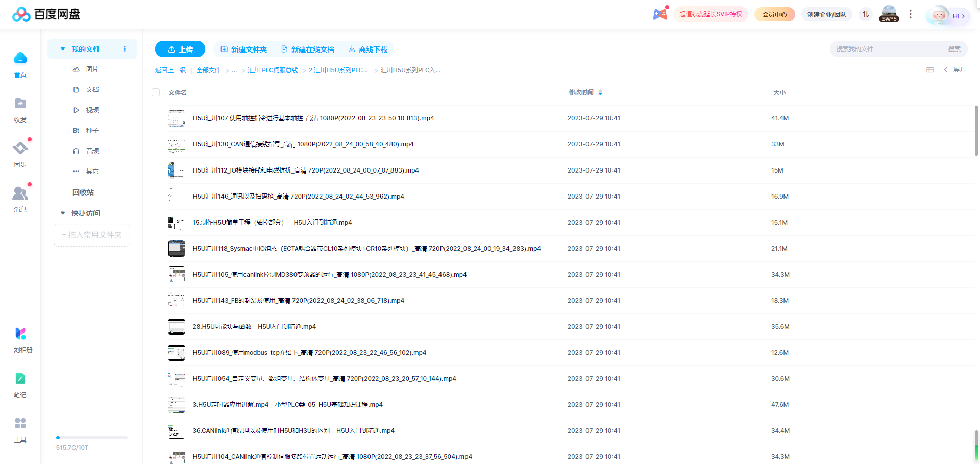Image resolution: width=980 pixels, height=464 pixels.
Task: Collapse the 我的文件 tree arrow
Action: (x=63, y=49)
